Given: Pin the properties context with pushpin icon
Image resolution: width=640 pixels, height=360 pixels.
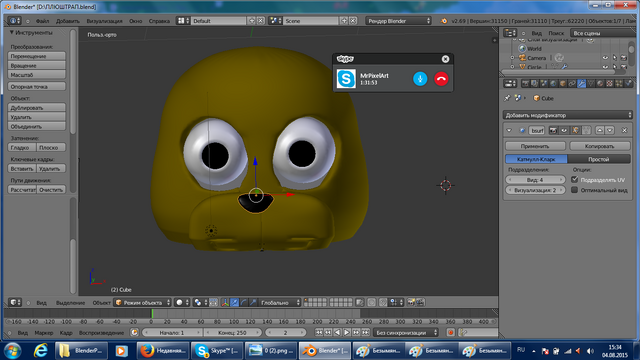Looking at the screenshot, I should [x=507, y=98].
